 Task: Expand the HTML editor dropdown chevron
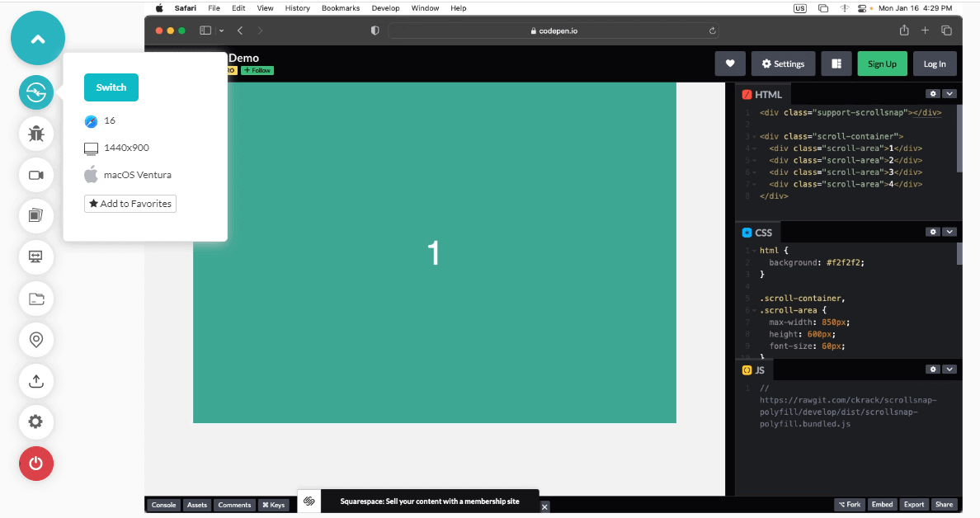click(949, 94)
